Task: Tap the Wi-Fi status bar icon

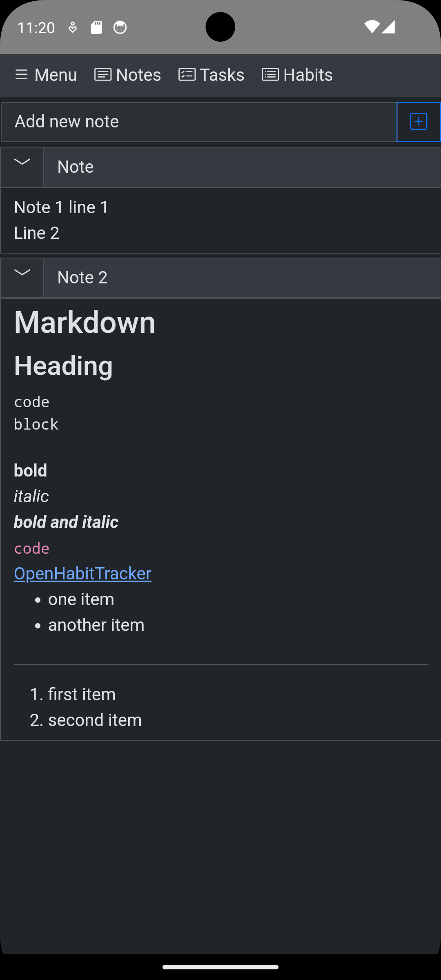Action: click(372, 27)
